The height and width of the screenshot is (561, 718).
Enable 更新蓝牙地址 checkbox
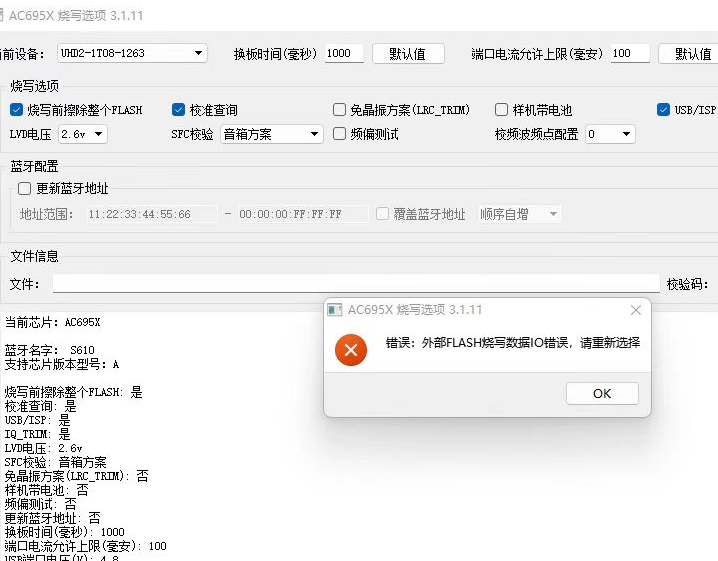pyautogui.click(x=24, y=189)
